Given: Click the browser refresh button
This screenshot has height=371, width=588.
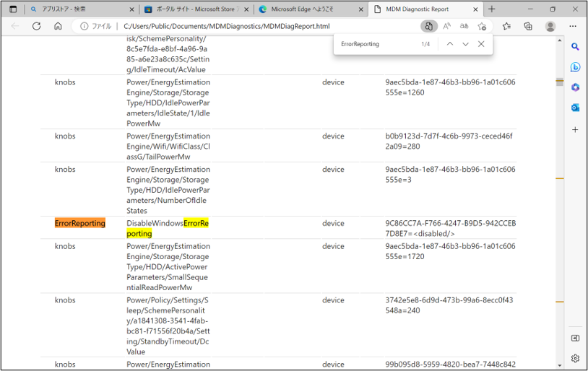Looking at the screenshot, I should (x=36, y=26).
